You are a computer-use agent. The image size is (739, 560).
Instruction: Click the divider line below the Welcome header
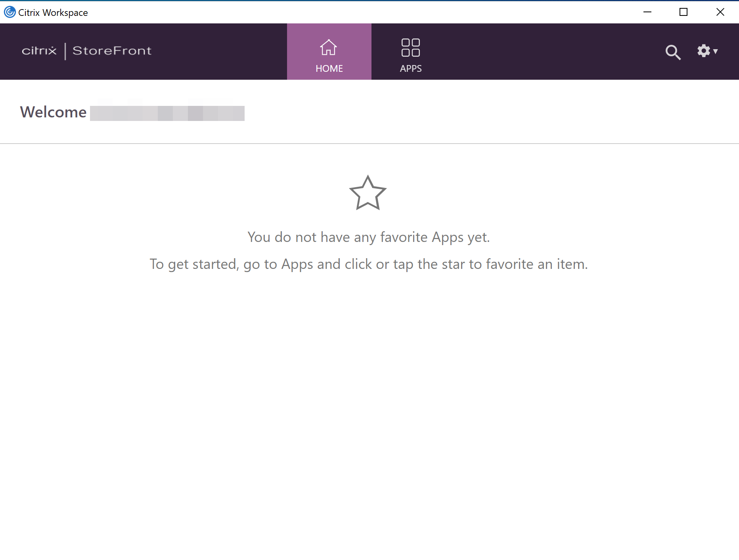point(369,144)
